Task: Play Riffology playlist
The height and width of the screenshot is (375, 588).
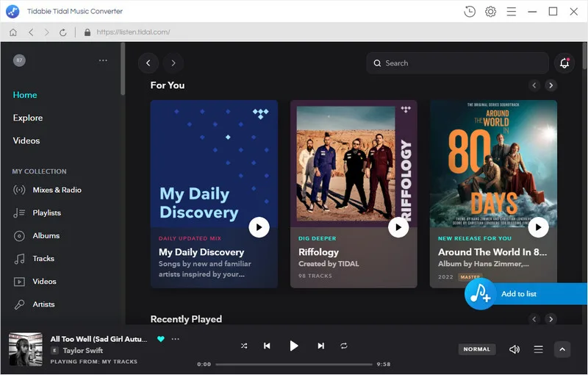Action: 398,227
